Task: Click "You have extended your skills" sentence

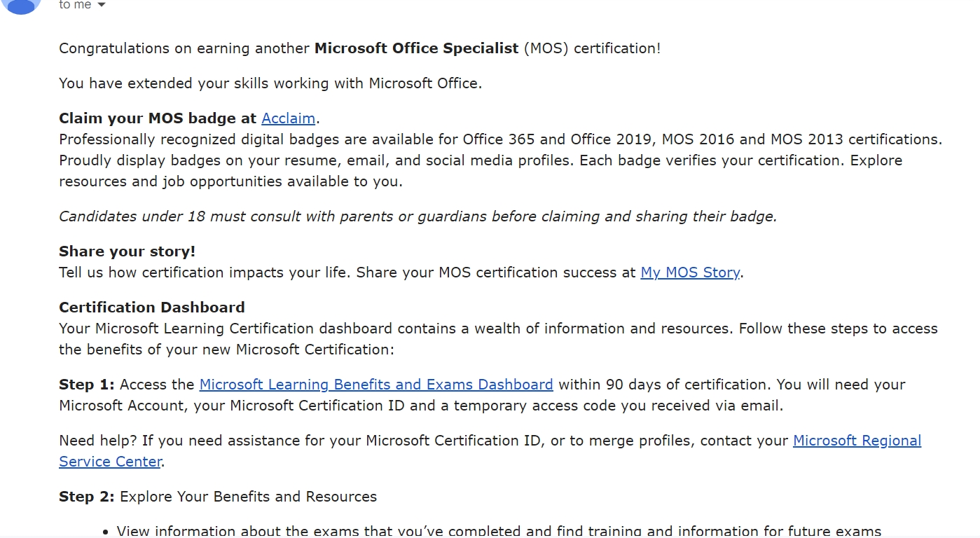Action: click(x=270, y=83)
